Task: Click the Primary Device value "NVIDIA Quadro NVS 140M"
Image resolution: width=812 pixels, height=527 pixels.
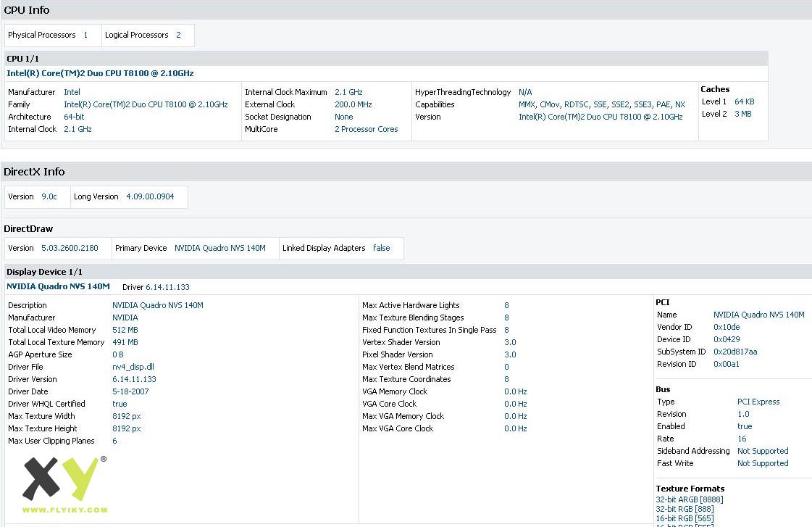Action: point(220,248)
